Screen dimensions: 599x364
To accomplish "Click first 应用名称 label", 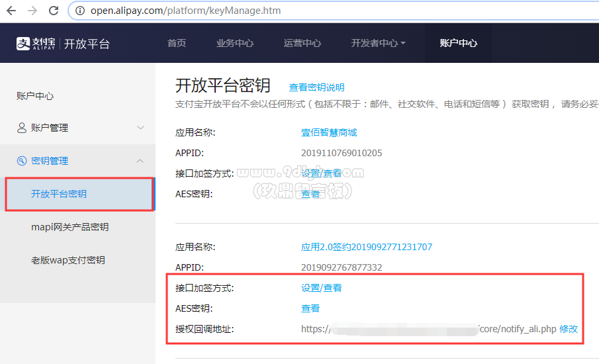I will click(195, 132).
